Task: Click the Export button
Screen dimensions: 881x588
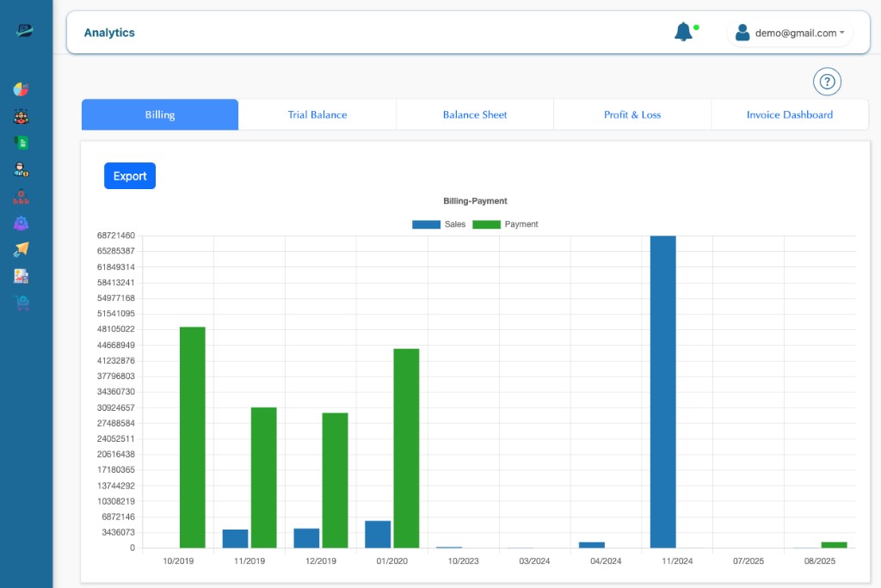Action: pyautogui.click(x=130, y=175)
